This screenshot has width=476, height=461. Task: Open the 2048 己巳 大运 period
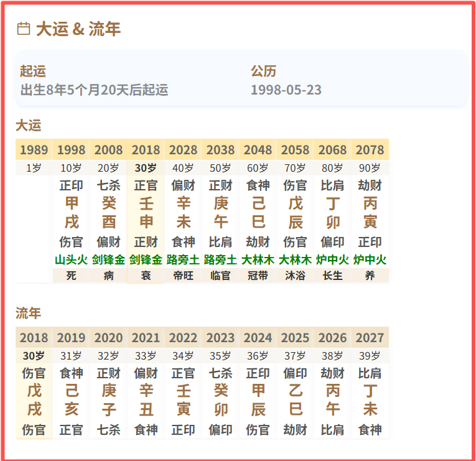(x=258, y=212)
